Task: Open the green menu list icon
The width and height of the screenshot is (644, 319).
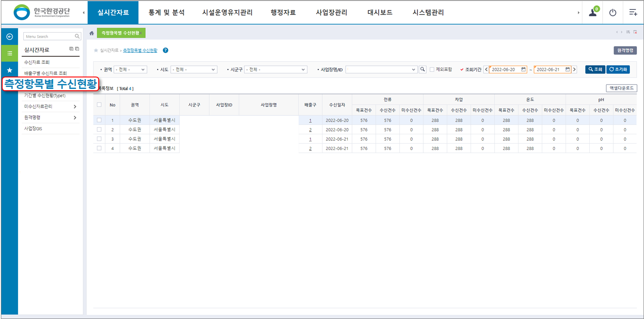Action: [x=9, y=53]
